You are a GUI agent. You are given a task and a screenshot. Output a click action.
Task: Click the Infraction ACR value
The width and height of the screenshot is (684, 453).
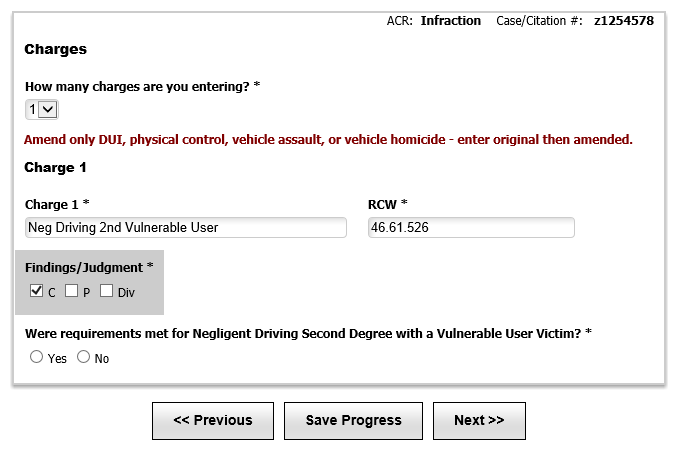[451, 21]
